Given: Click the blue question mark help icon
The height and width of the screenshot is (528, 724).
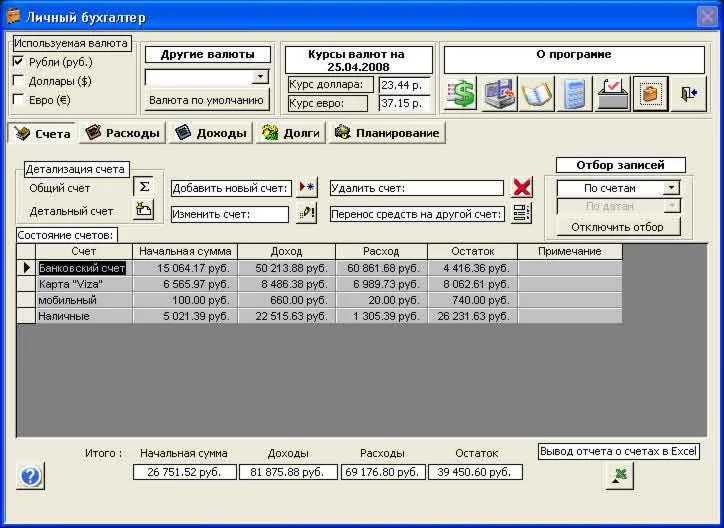Looking at the screenshot, I should [30, 477].
